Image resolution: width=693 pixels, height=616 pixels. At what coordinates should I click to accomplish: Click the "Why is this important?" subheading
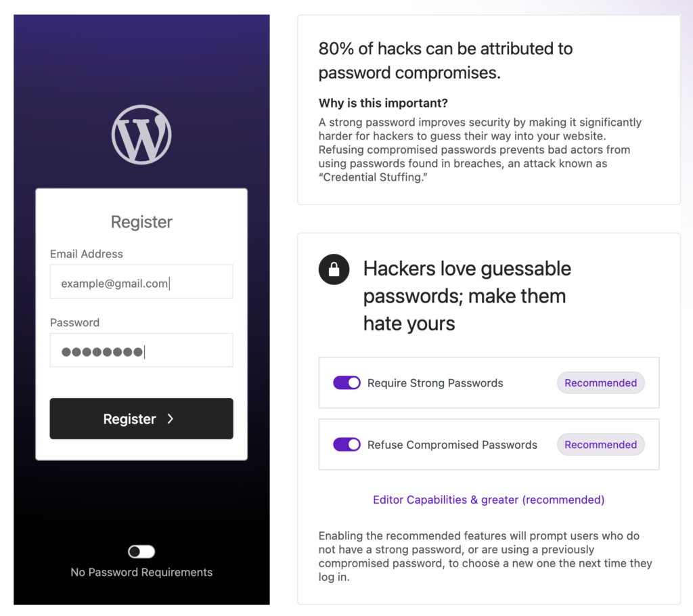pyautogui.click(x=383, y=104)
